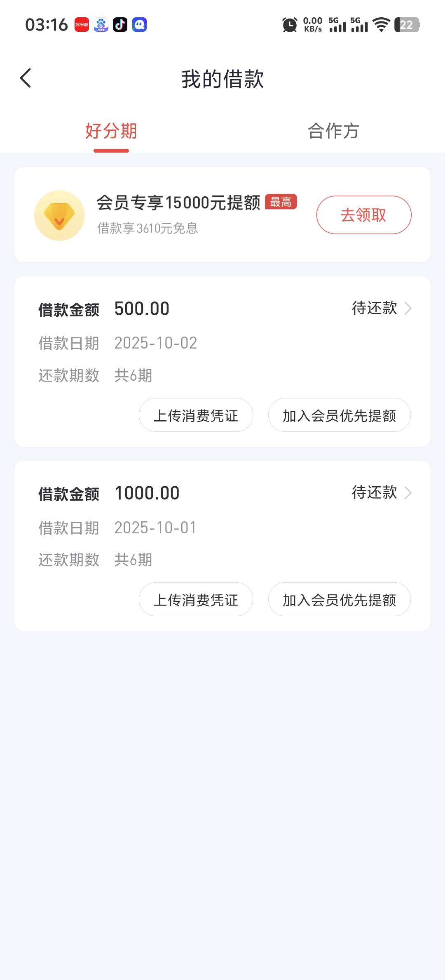
Task: Open the 会员专享15000元提额 banner text
Action: click(178, 203)
